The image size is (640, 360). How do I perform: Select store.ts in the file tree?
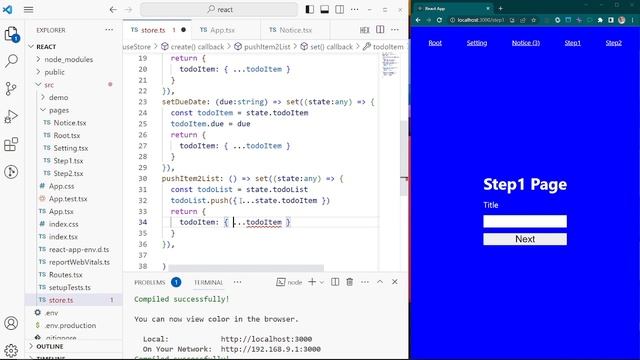click(60, 300)
